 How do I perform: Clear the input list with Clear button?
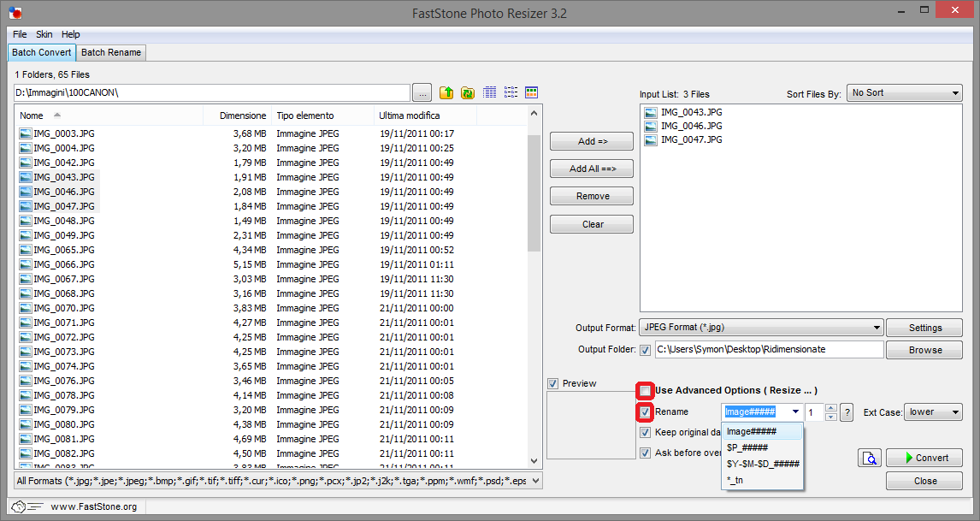[x=592, y=224]
